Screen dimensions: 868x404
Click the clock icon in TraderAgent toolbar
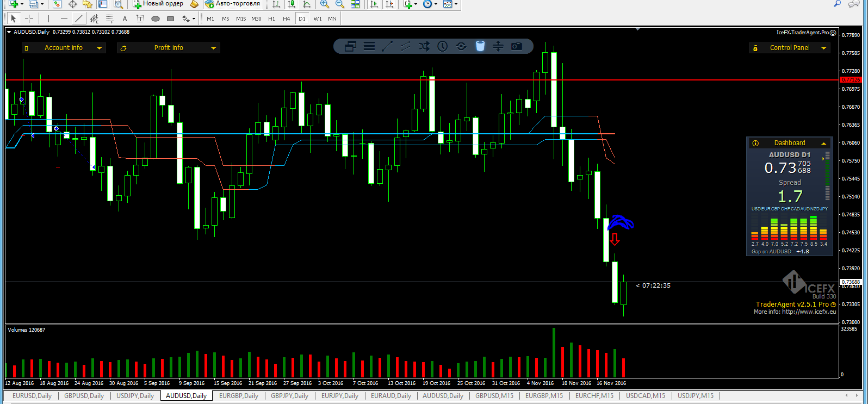click(x=443, y=46)
